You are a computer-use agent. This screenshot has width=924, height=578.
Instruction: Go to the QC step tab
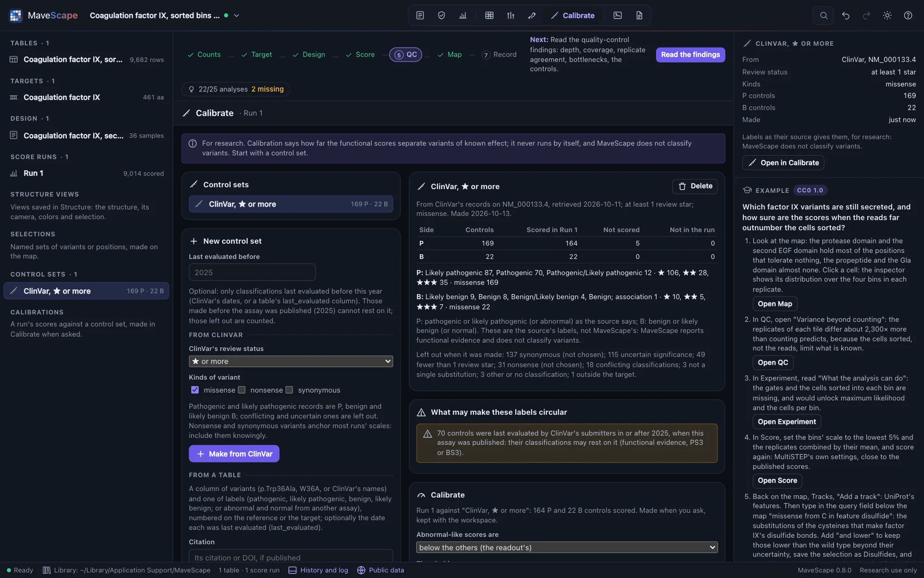click(x=406, y=55)
